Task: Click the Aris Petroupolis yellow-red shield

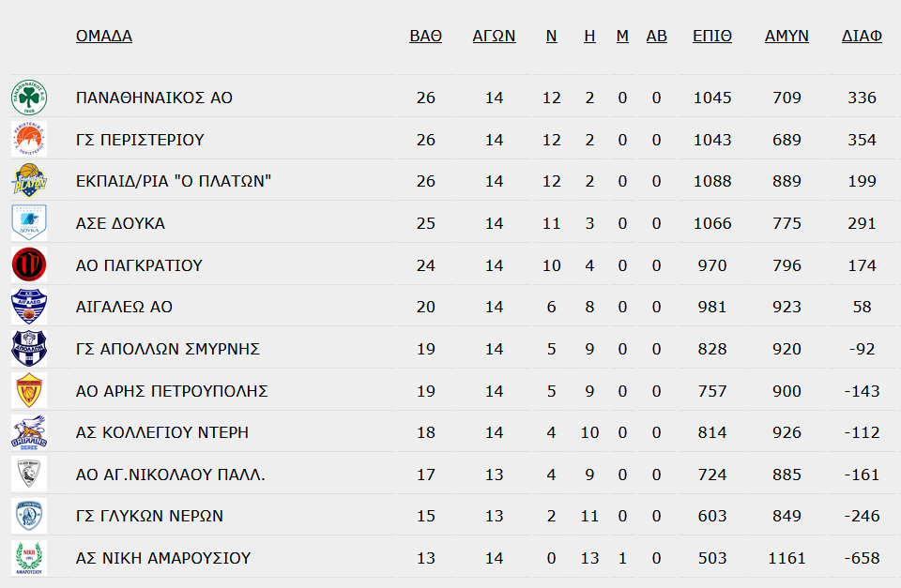Action: (x=29, y=390)
